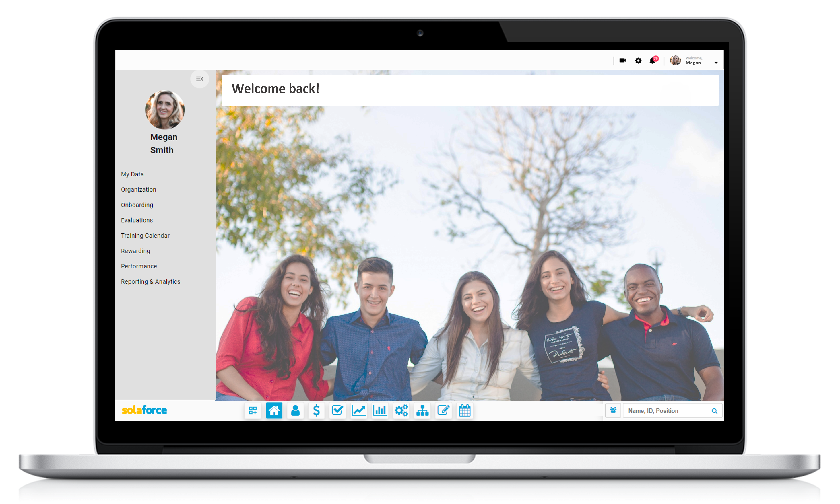Open the Onboarding section link
840x504 pixels.
[x=137, y=205]
